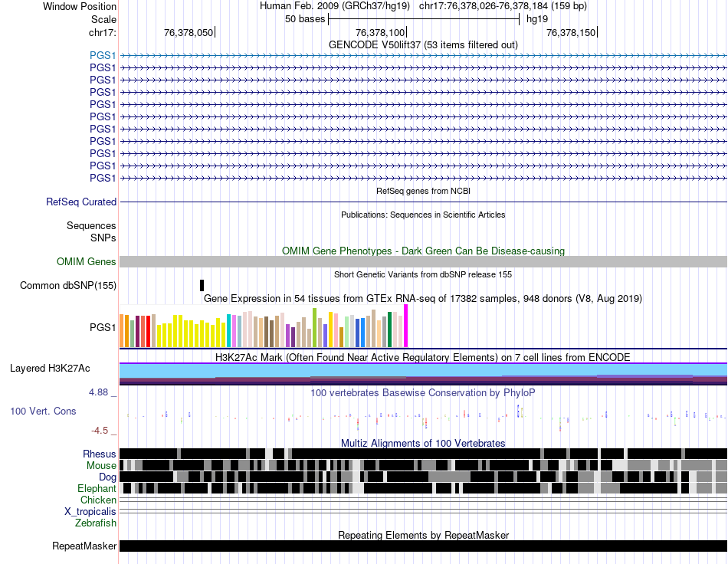Select the RepeatMasker track label
The width and height of the screenshot is (728, 564).
[x=84, y=546]
